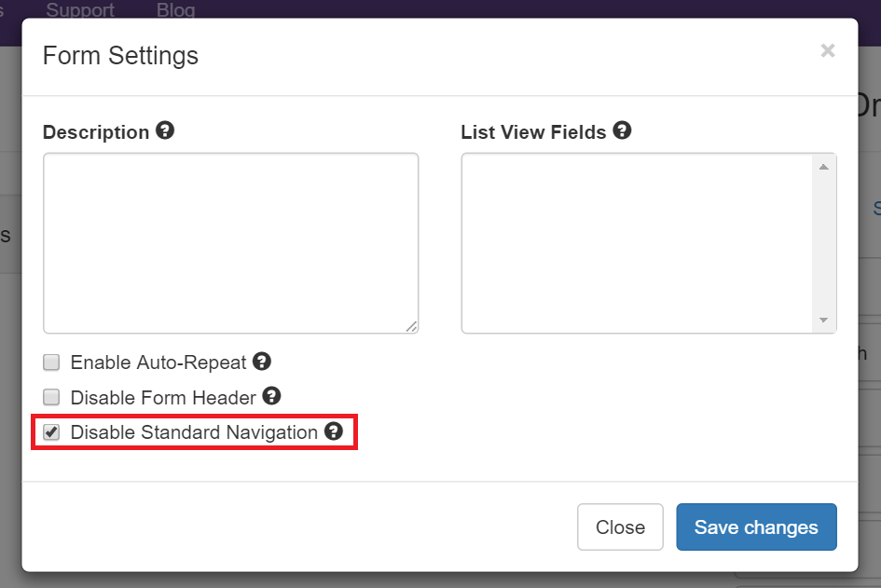Screen dimensions: 881x588
Task: Click the List View Fields help icon
Action: tap(622, 131)
